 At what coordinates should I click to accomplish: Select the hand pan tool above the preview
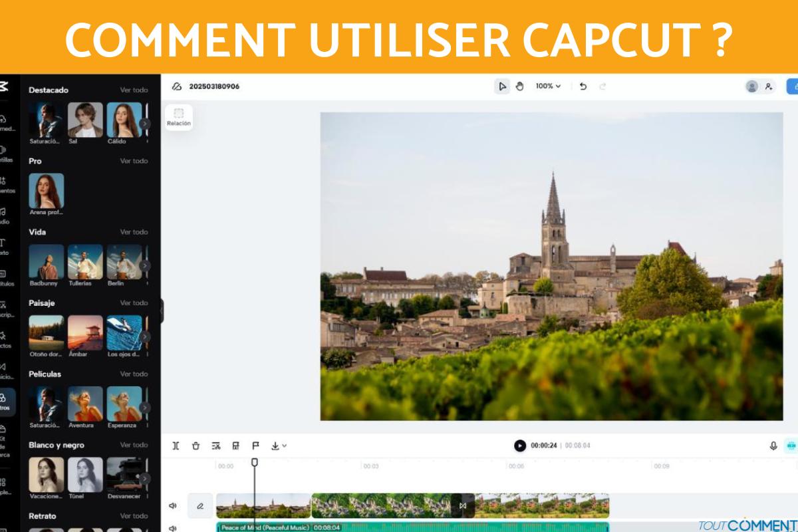click(521, 86)
